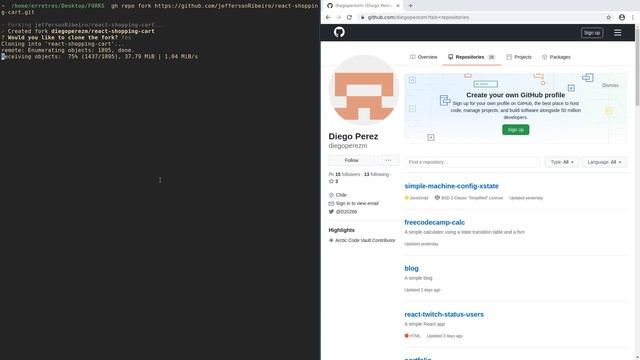Image resolution: width=640 pixels, height=360 pixels.
Task: Select the Repositories tab
Action: click(x=471, y=57)
